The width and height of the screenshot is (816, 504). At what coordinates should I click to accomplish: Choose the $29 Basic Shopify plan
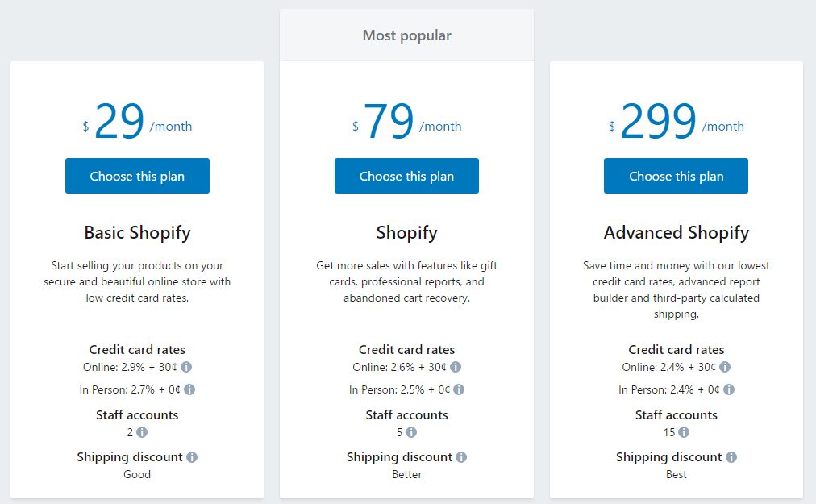[x=137, y=176]
